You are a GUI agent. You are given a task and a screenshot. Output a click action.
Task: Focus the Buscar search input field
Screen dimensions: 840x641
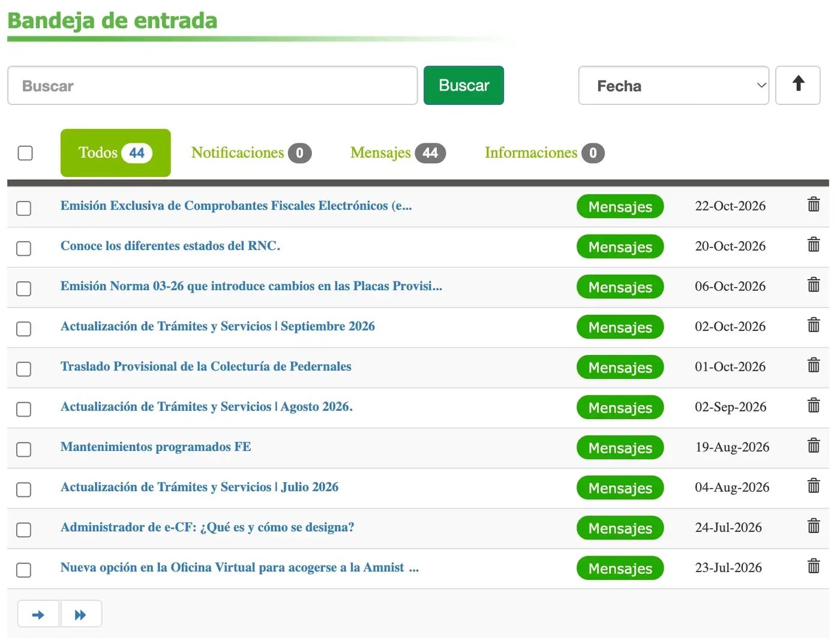point(212,85)
